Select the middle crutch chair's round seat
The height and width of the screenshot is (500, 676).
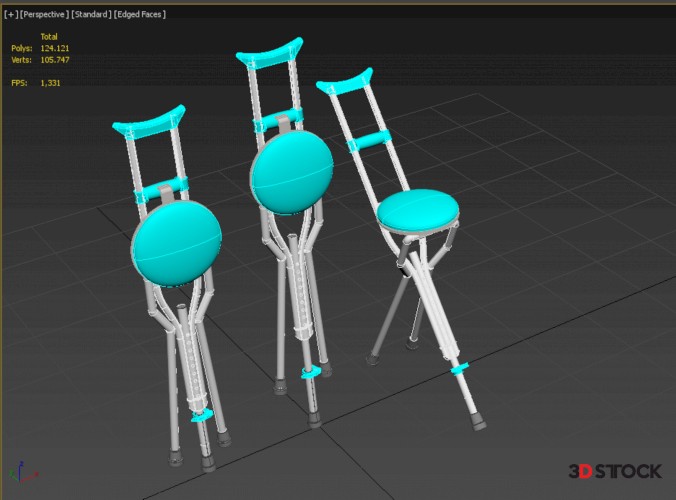pos(291,172)
